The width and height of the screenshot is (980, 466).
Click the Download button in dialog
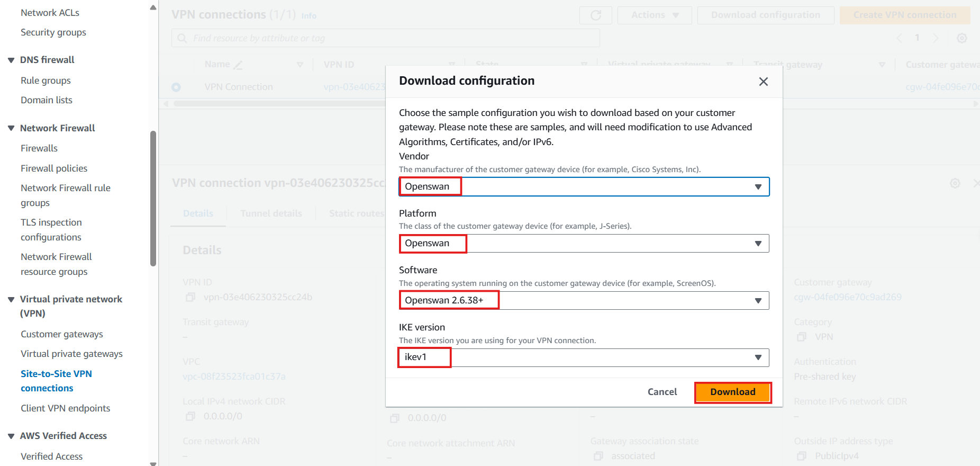click(x=733, y=392)
